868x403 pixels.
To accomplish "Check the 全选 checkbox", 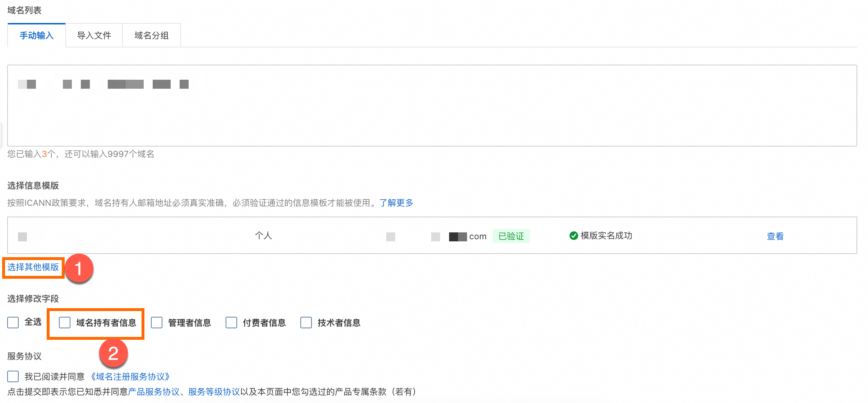I will pos(13,323).
